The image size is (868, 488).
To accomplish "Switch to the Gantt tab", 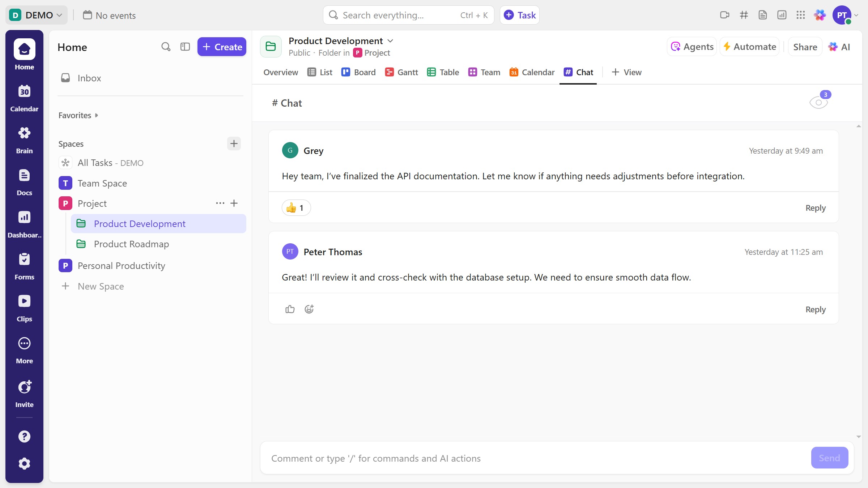I will [401, 72].
